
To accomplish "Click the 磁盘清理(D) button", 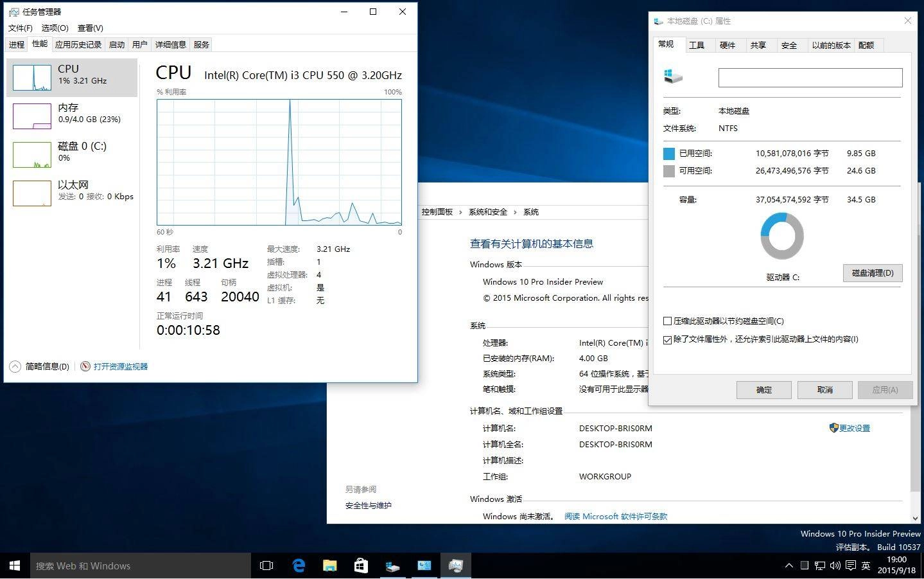I will click(x=873, y=273).
